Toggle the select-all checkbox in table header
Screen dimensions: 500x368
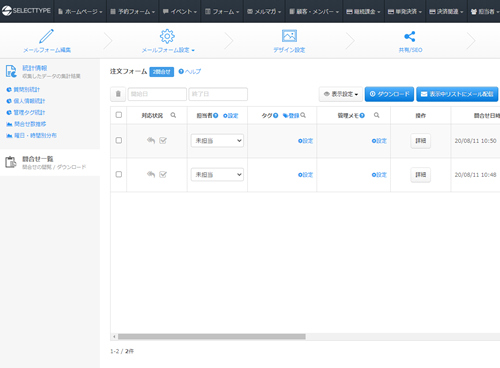click(x=119, y=115)
